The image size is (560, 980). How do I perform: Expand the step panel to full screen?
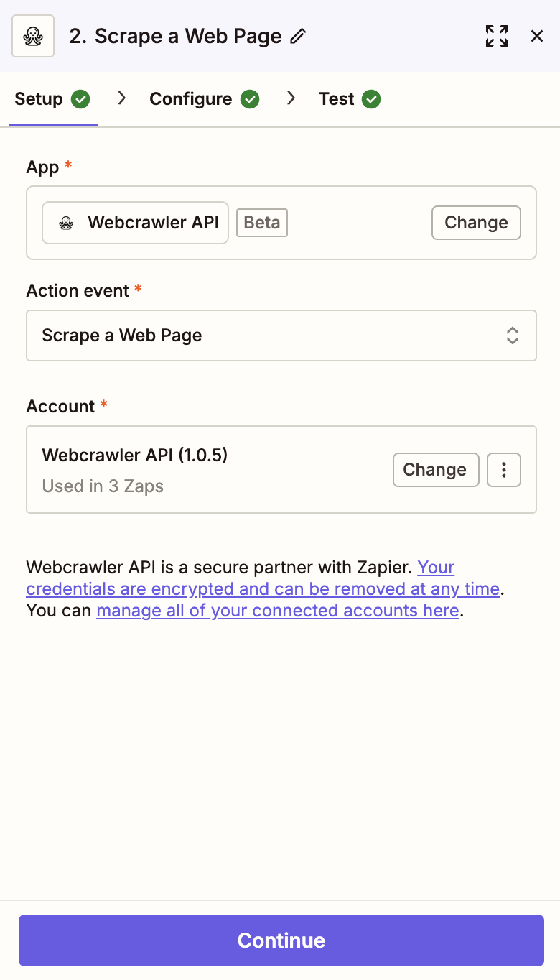pyautogui.click(x=497, y=36)
